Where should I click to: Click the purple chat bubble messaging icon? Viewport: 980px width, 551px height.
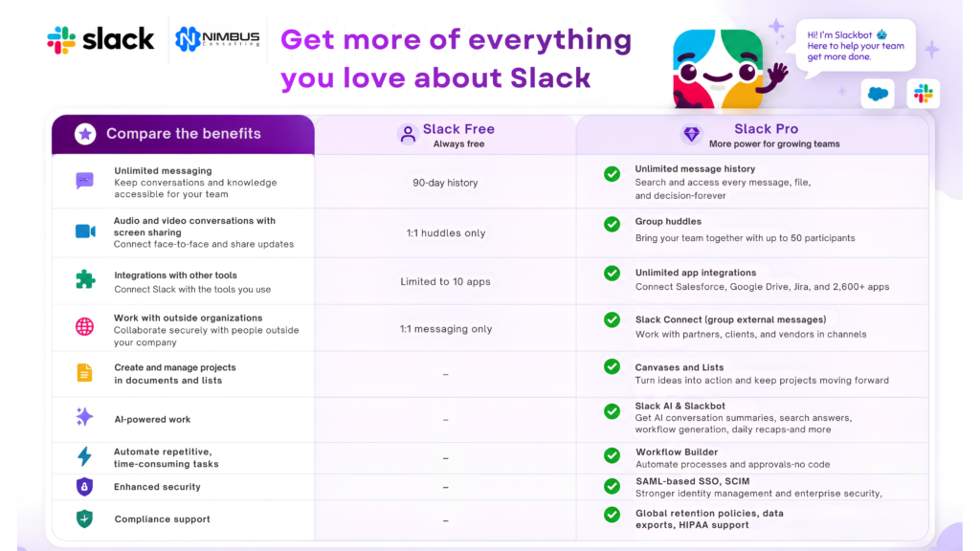[84, 181]
